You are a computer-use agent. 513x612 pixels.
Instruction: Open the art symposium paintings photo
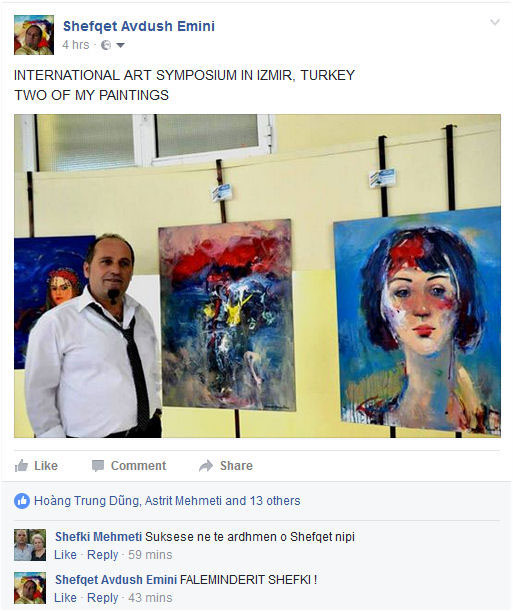tap(257, 276)
